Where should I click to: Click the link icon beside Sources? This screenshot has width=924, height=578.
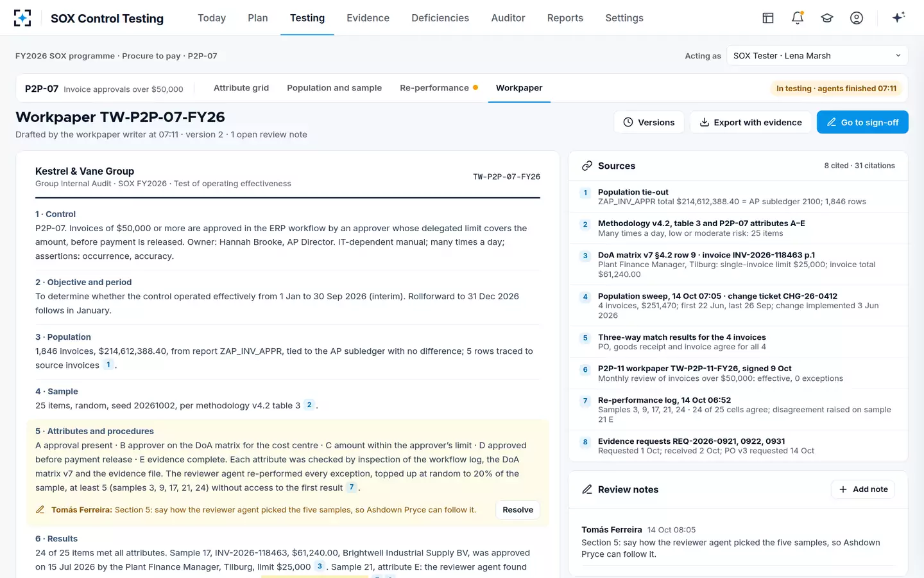586,166
